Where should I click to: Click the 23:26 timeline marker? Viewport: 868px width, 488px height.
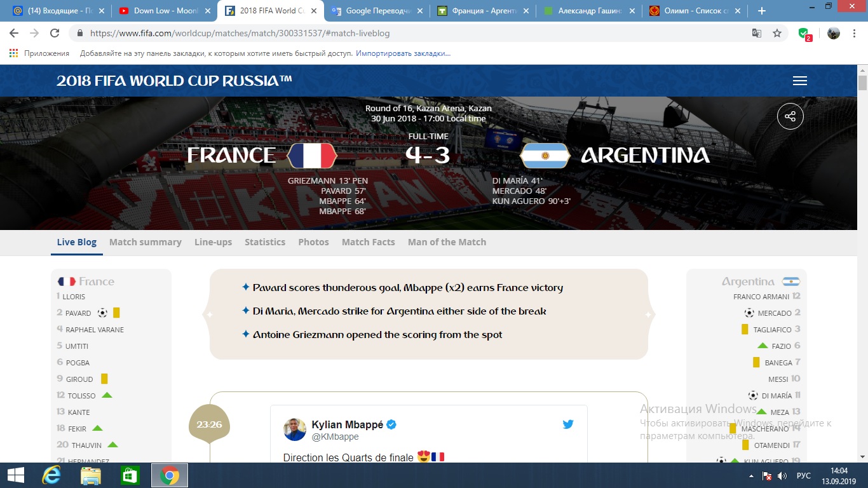(x=209, y=424)
